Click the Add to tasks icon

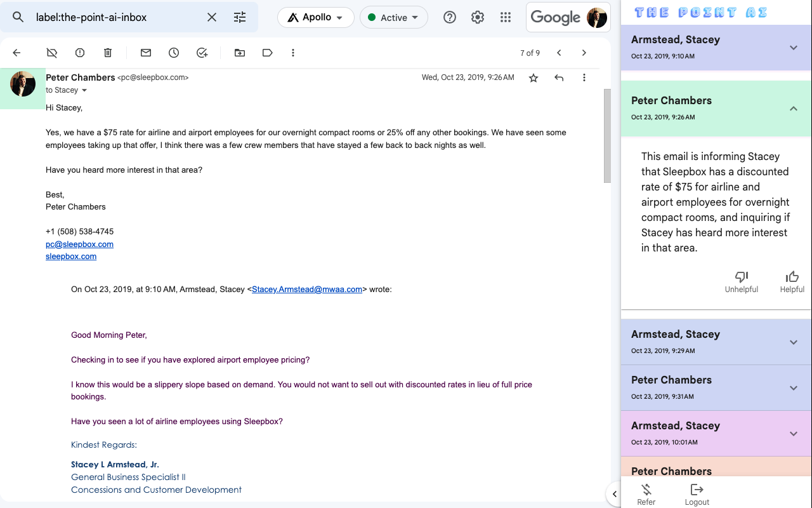click(x=202, y=53)
